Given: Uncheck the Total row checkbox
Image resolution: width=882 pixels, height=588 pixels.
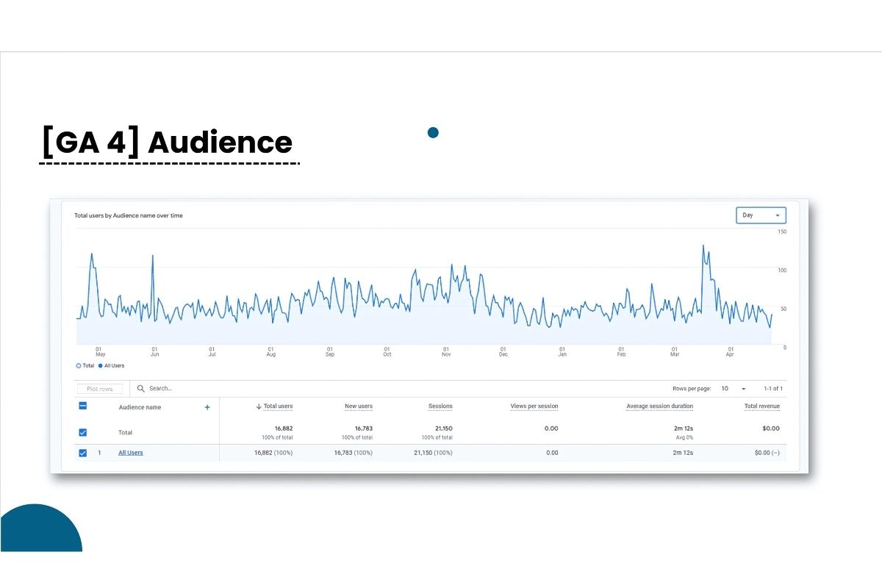Looking at the screenshot, I should click(x=83, y=432).
